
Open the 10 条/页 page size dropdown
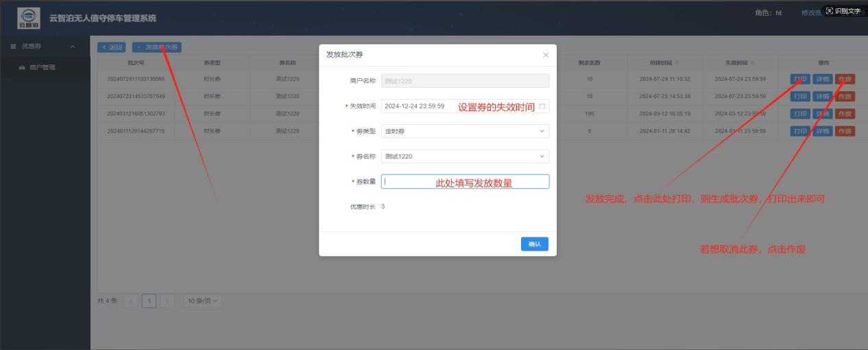(202, 301)
